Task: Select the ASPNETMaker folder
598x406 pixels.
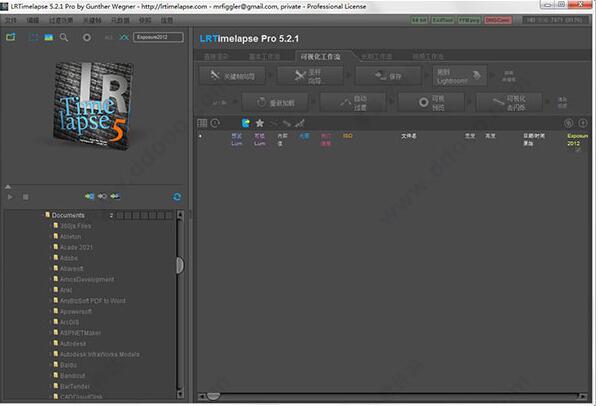Action: 80,333
